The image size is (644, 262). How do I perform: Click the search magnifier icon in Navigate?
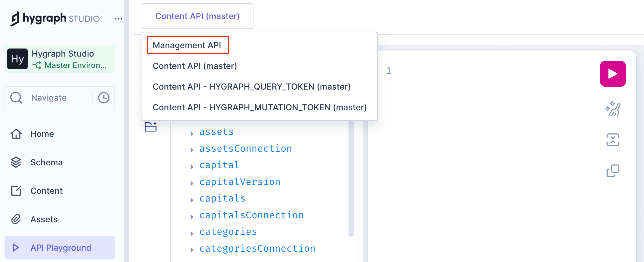[x=16, y=98]
